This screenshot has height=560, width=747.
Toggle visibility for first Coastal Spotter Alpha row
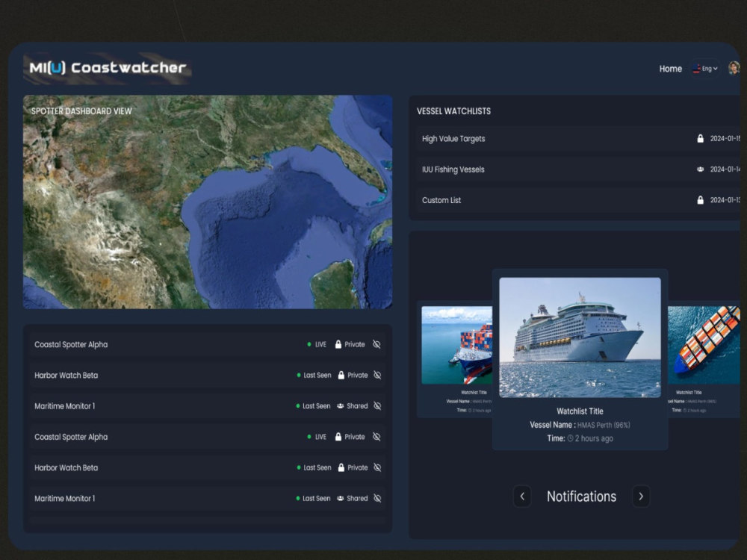[x=376, y=344]
